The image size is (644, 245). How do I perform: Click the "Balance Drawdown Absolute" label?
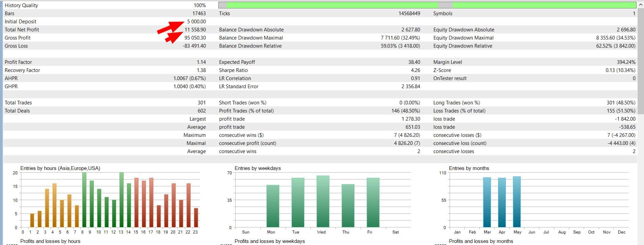pos(251,30)
